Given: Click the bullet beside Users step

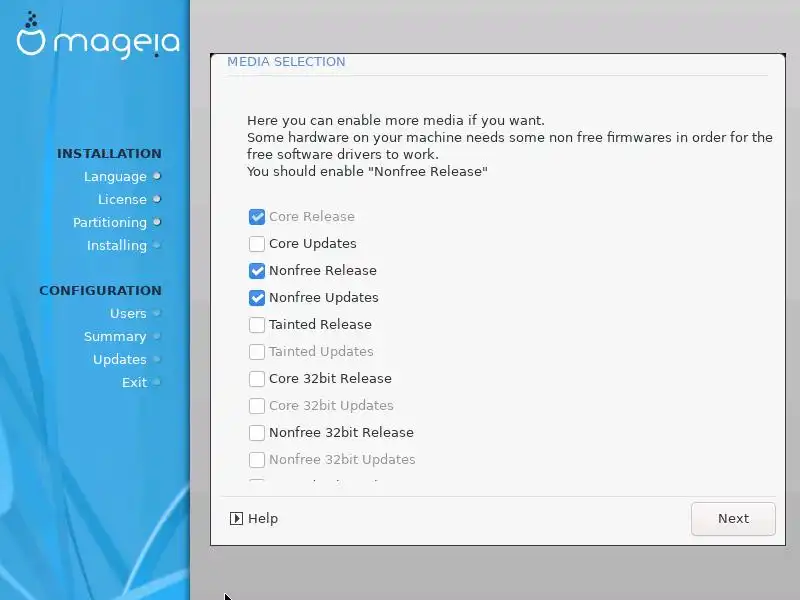Looking at the screenshot, I should coord(157,313).
